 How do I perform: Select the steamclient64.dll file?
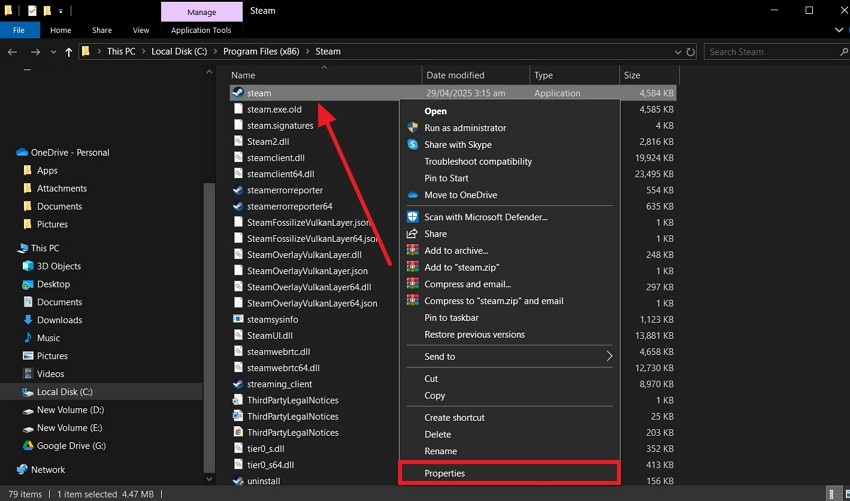point(281,174)
